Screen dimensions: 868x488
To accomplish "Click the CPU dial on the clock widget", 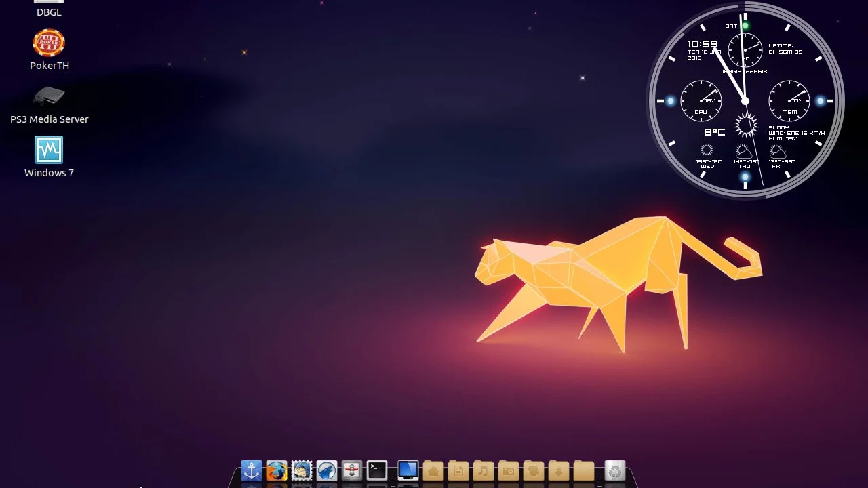I will 701,100.
